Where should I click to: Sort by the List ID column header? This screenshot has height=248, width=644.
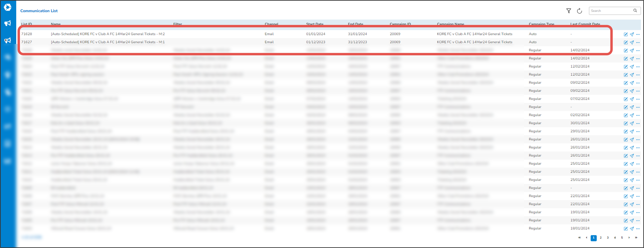[x=26, y=24]
